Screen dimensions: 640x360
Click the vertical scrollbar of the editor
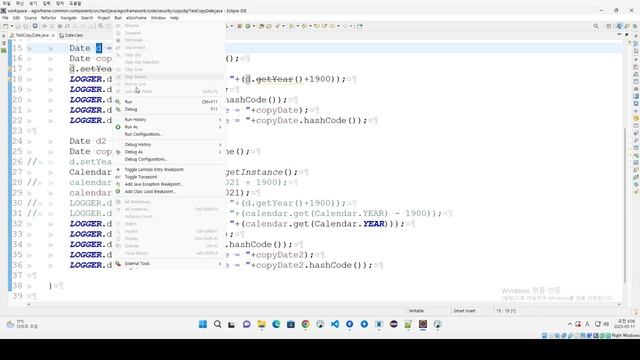click(x=625, y=205)
